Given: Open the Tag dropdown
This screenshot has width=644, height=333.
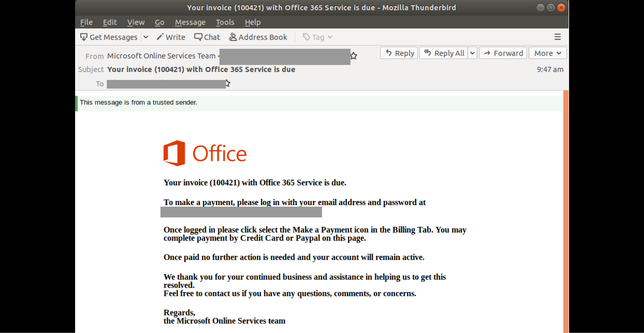Looking at the screenshot, I should [317, 37].
